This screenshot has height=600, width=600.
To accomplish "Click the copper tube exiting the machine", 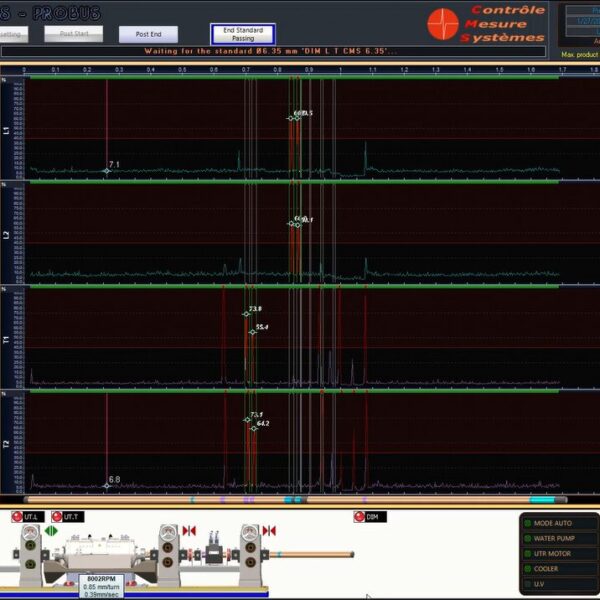I will [311, 554].
